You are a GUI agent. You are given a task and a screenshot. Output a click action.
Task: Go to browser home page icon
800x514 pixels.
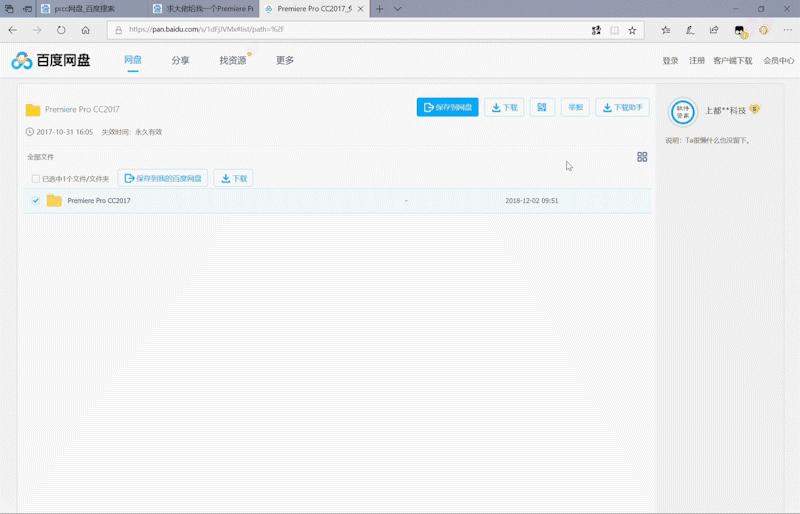point(86,30)
